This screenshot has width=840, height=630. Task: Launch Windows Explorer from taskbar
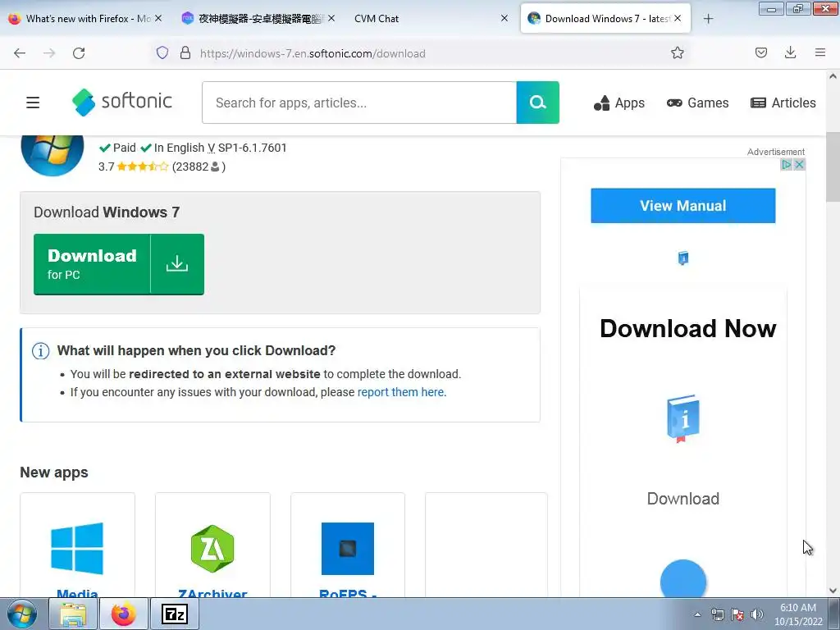tap(73, 614)
